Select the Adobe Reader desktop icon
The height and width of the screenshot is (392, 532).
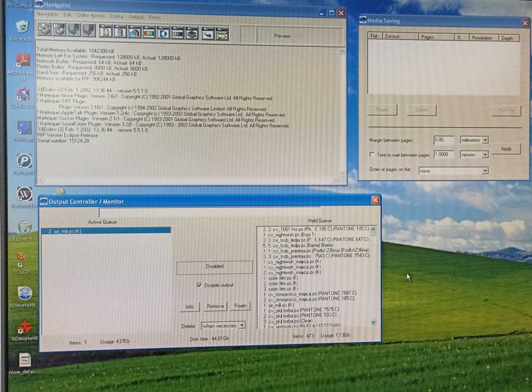[x=23, y=66]
